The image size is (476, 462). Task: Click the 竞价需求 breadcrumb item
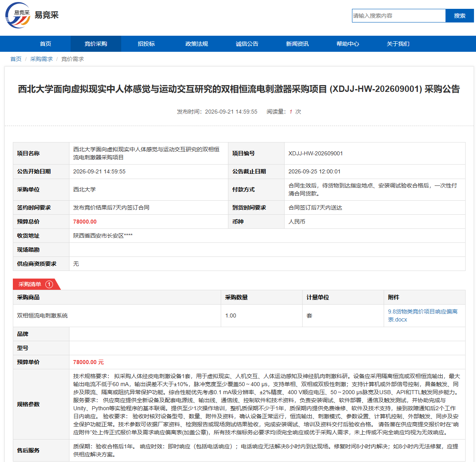(73, 59)
